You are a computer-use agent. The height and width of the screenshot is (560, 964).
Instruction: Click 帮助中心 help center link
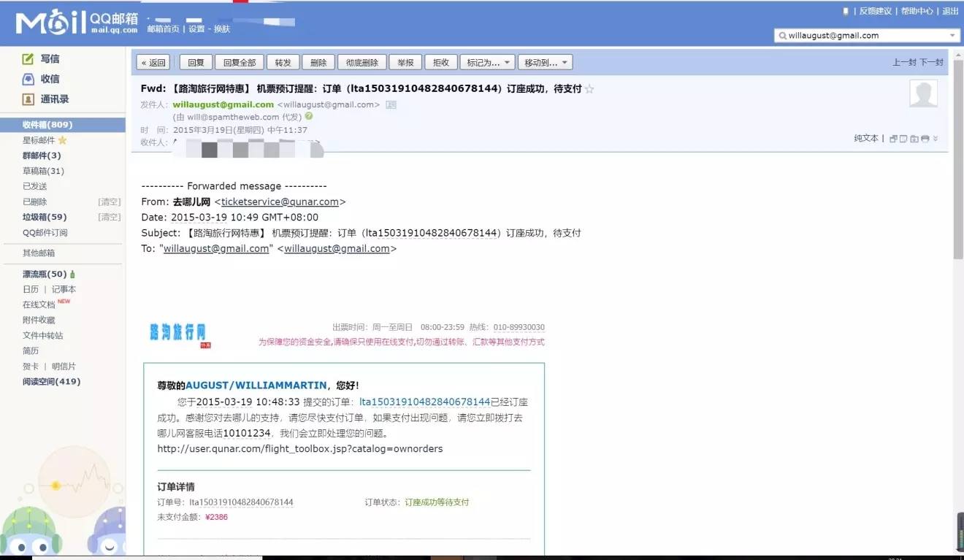(917, 11)
